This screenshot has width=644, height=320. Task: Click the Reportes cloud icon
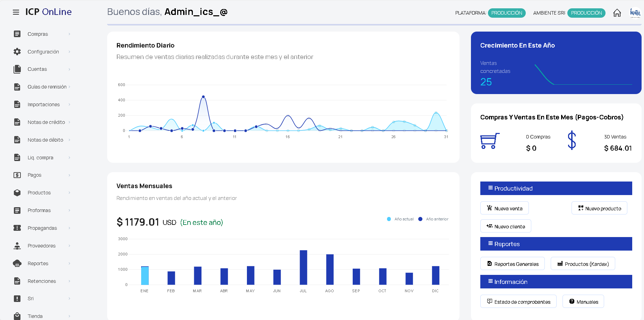(x=17, y=263)
